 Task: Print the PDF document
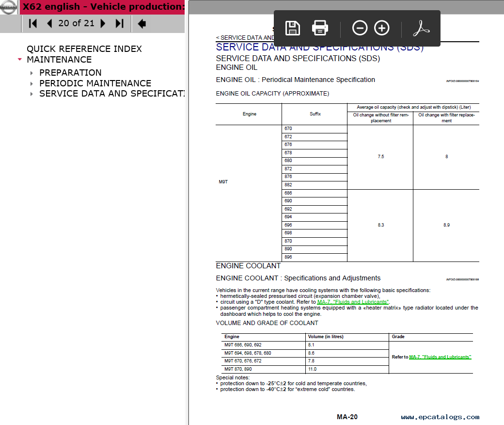click(320, 28)
